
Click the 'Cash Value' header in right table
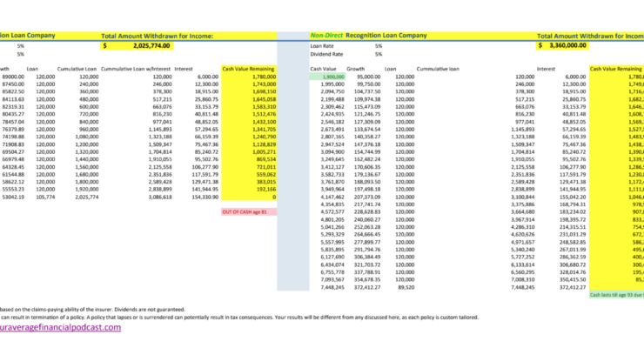(323, 69)
